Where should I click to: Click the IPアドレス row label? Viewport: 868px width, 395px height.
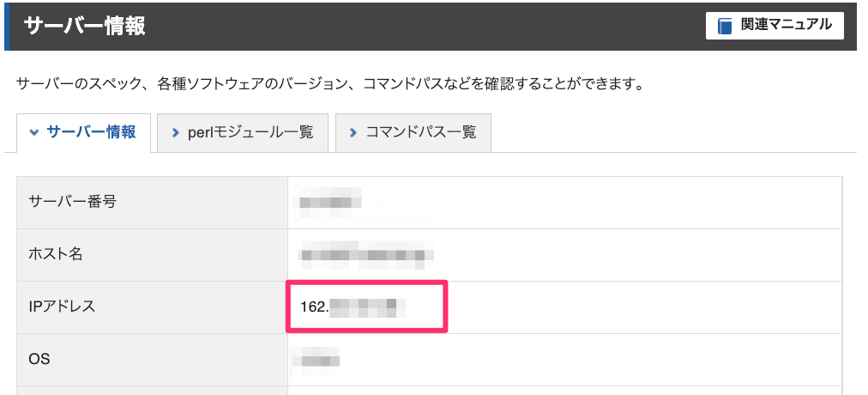[62, 306]
